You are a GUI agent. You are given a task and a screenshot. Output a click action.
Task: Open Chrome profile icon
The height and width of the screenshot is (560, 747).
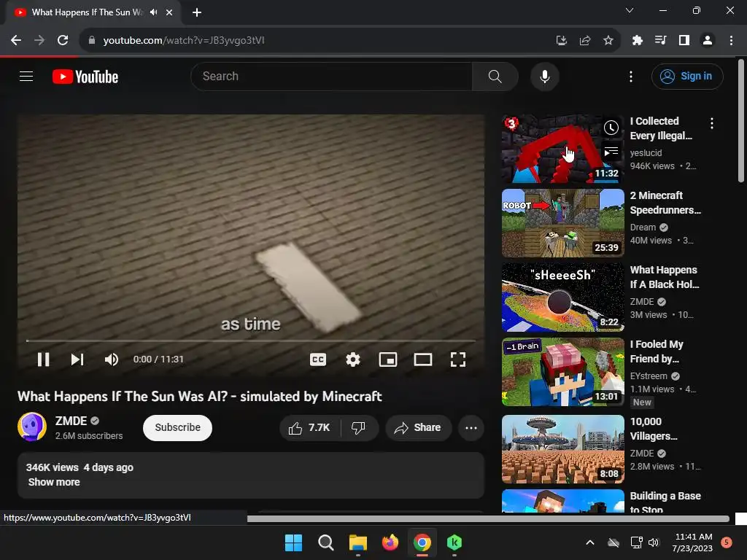(708, 41)
